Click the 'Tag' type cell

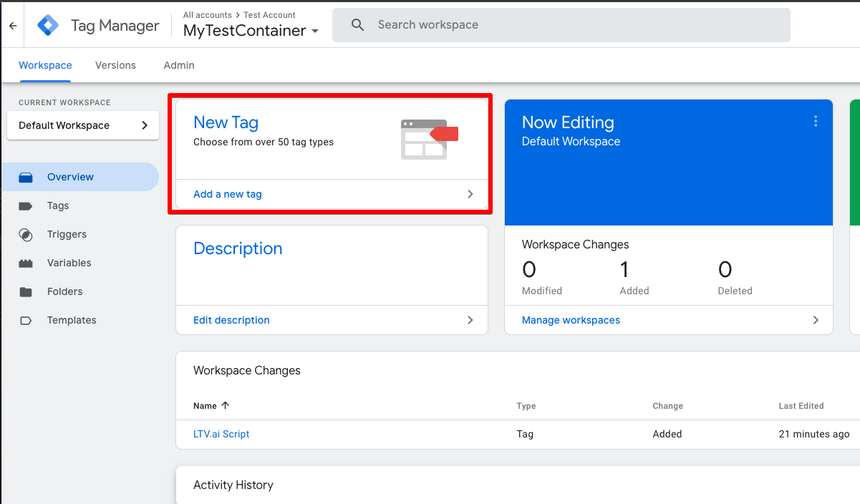click(x=525, y=434)
